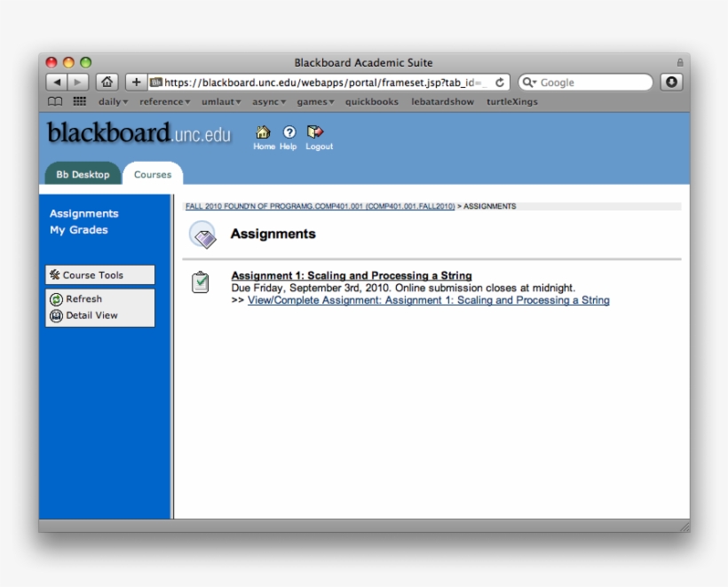The width and height of the screenshot is (728, 587).
Task: Open the daily bookmarks dropdown
Action: tap(110, 100)
